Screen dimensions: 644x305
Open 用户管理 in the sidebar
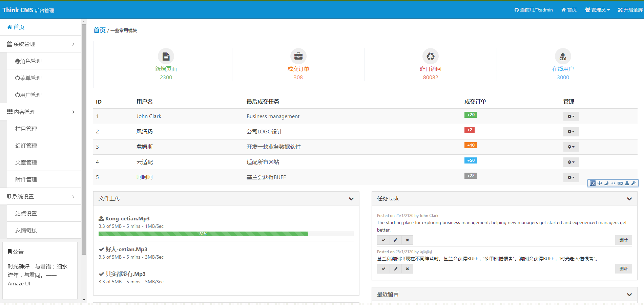coord(44,95)
